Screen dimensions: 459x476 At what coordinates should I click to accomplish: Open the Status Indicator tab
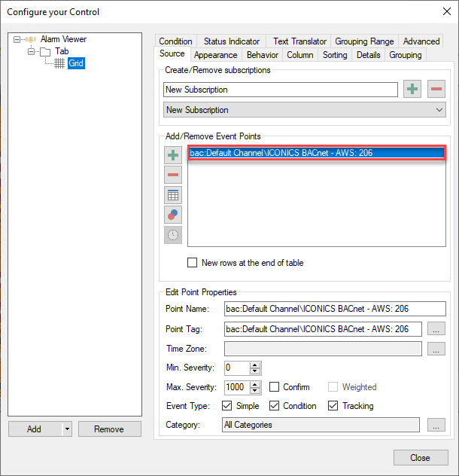232,41
